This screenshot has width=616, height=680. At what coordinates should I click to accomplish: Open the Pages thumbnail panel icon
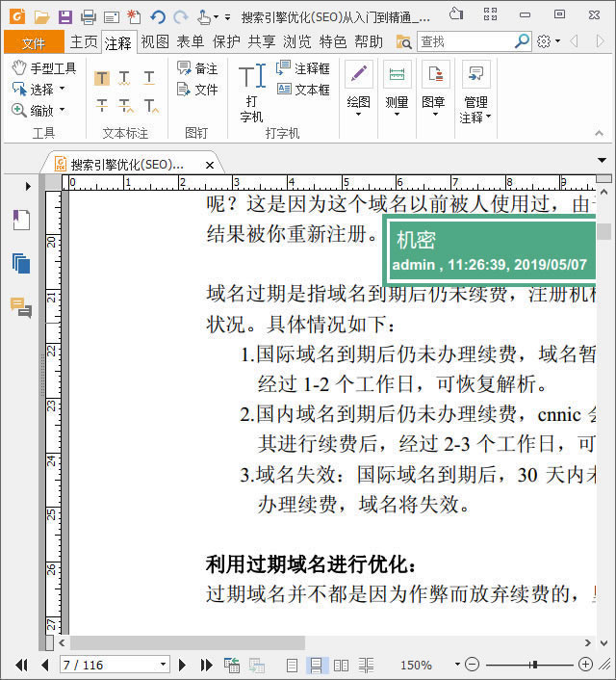pos(21,263)
